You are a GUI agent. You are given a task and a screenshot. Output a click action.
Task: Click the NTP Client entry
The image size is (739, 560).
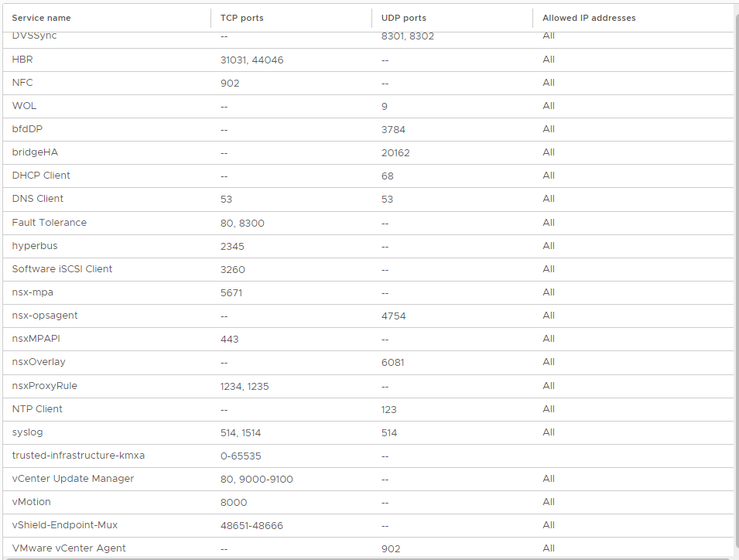click(37, 409)
